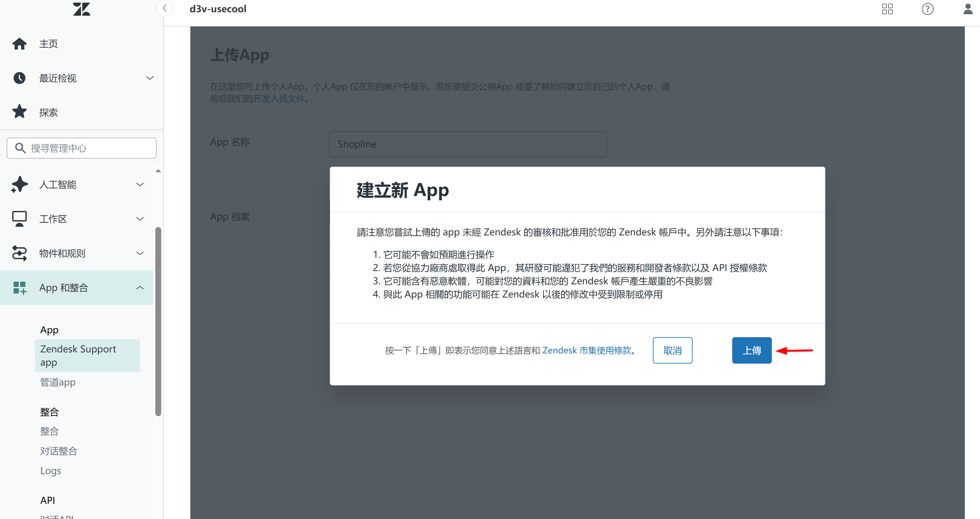Open 管道app menu item

click(58, 382)
